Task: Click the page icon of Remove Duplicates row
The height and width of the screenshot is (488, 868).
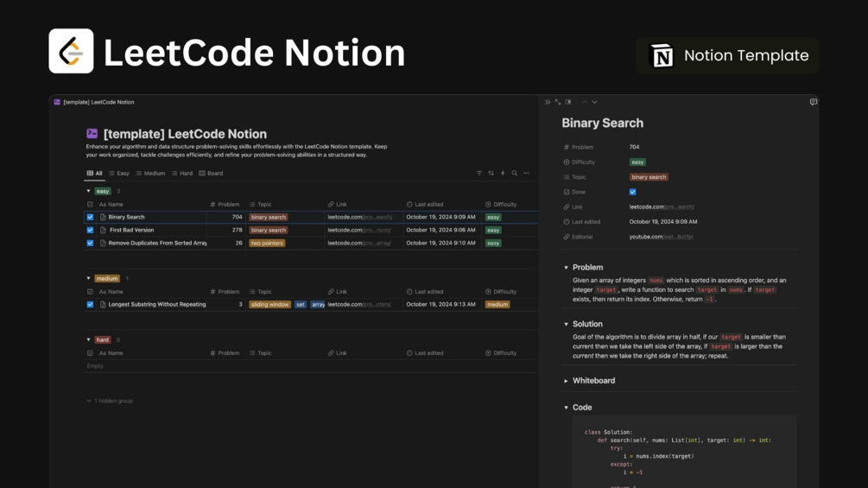Action: (103, 243)
